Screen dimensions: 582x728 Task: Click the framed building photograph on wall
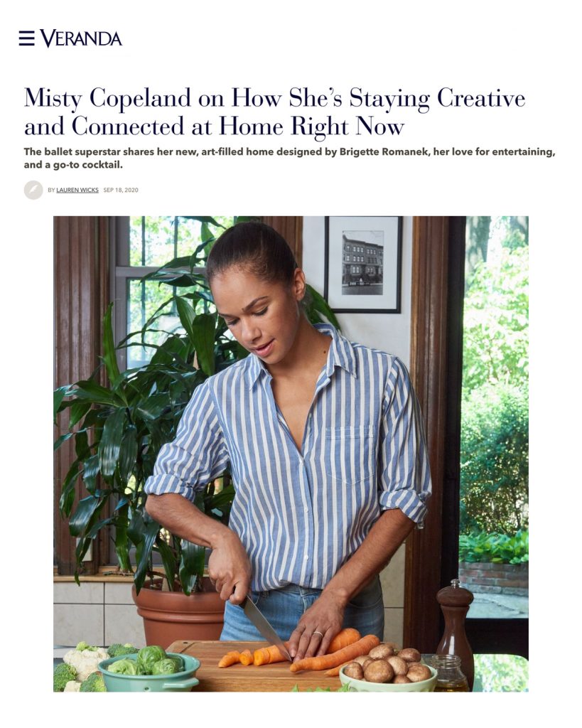pos(363,264)
